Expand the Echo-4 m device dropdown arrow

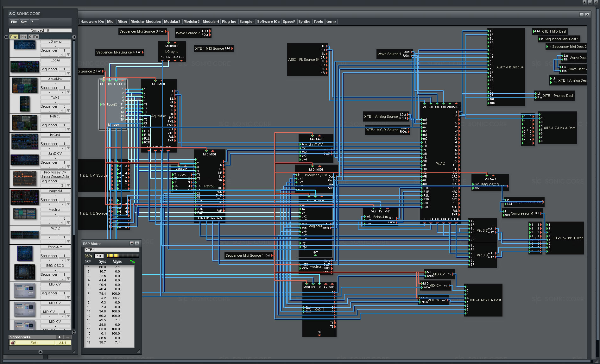68,260
